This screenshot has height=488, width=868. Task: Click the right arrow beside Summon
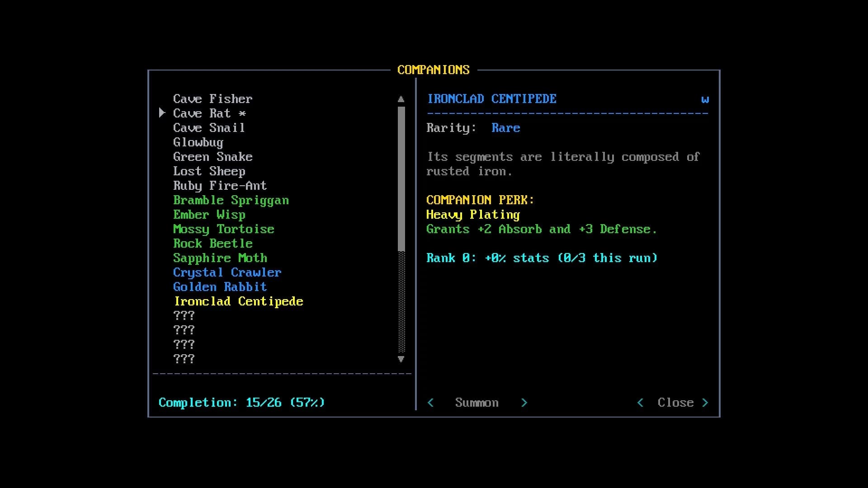524,403
